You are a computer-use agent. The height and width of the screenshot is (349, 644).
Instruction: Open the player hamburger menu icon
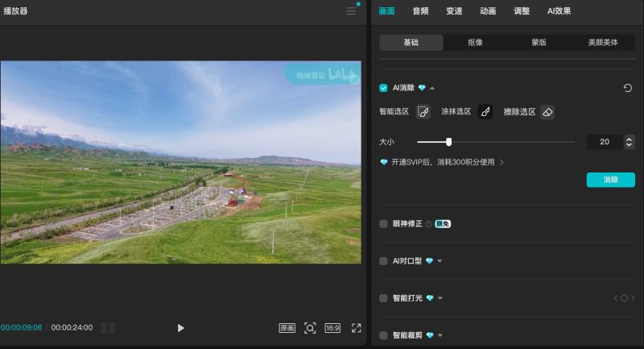[x=351, y=11]
